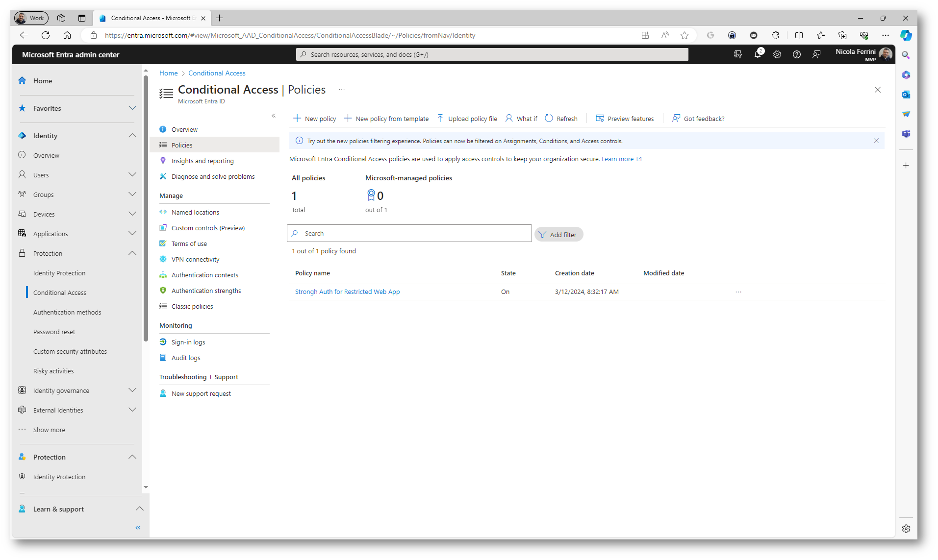
Task: Expand the Groups menu
Action: click(x=132, y=194)
